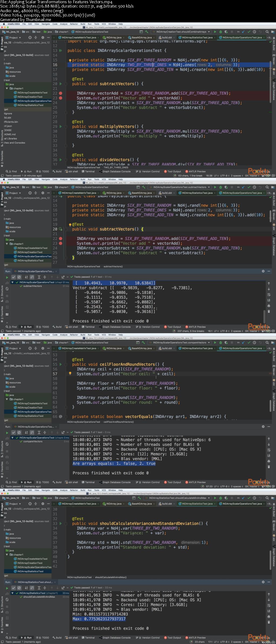Click console scrollbar beside Vector subtract output
This screenshot has height=644, width=276.
[x=264, y=316]
